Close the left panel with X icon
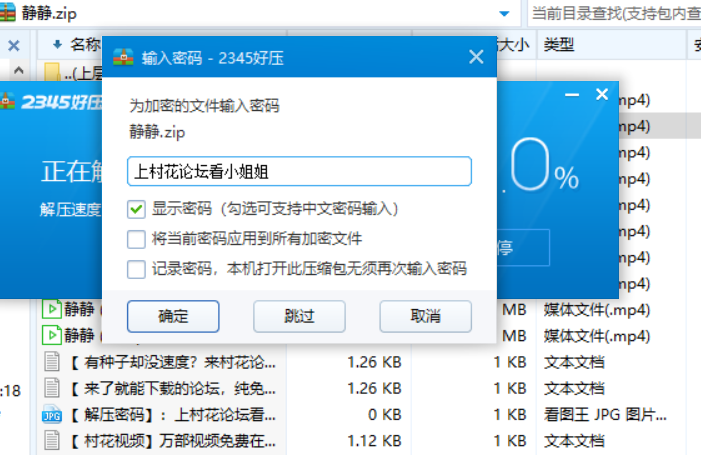Viewport: 701px width, 455px height. point(14,45)
